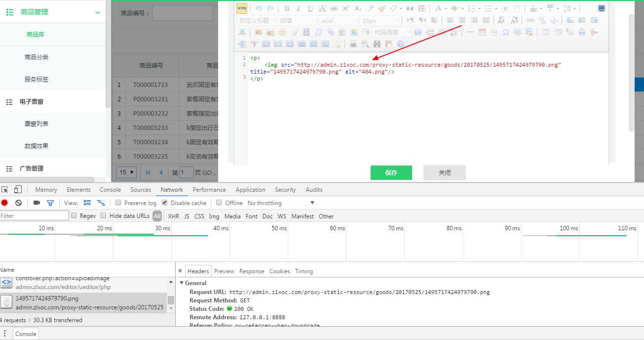Select the 1495717424979790.png request row
The width and height of the screenshot is (644, 340).
(83, 303)
